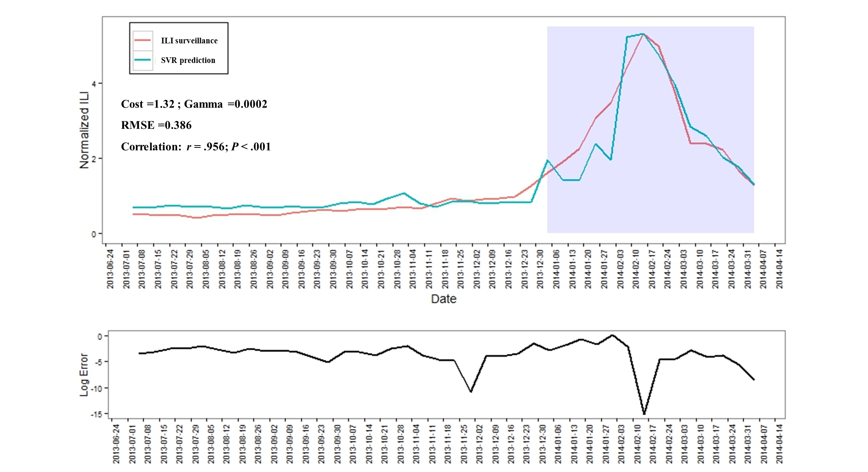Click the Correlation r = .956 text

pyautogui.click(x=196, y=147)
